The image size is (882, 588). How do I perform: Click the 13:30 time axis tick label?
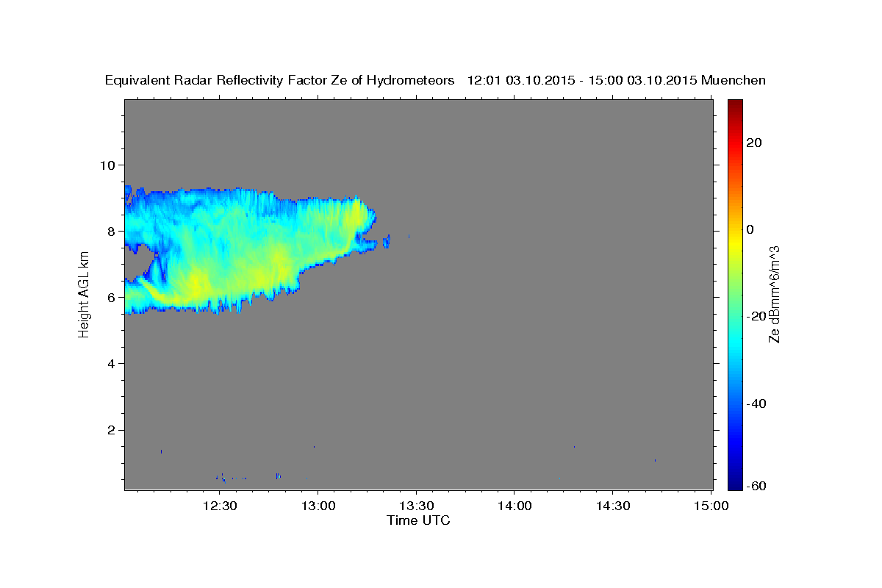tap(416, 506)
